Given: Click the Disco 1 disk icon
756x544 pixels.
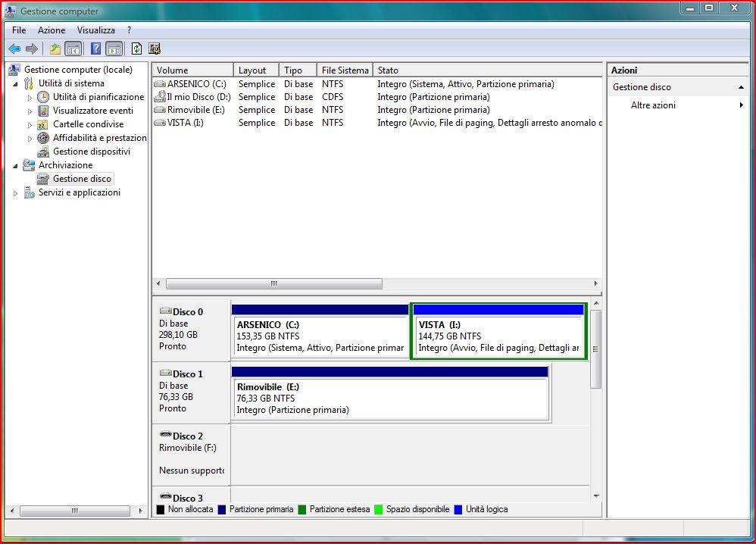Looking at the screenshot, I should tap(165, 373).
